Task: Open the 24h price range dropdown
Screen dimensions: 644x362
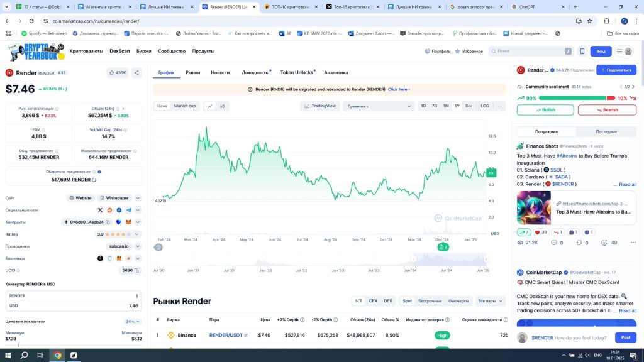Action: [133, 321]
